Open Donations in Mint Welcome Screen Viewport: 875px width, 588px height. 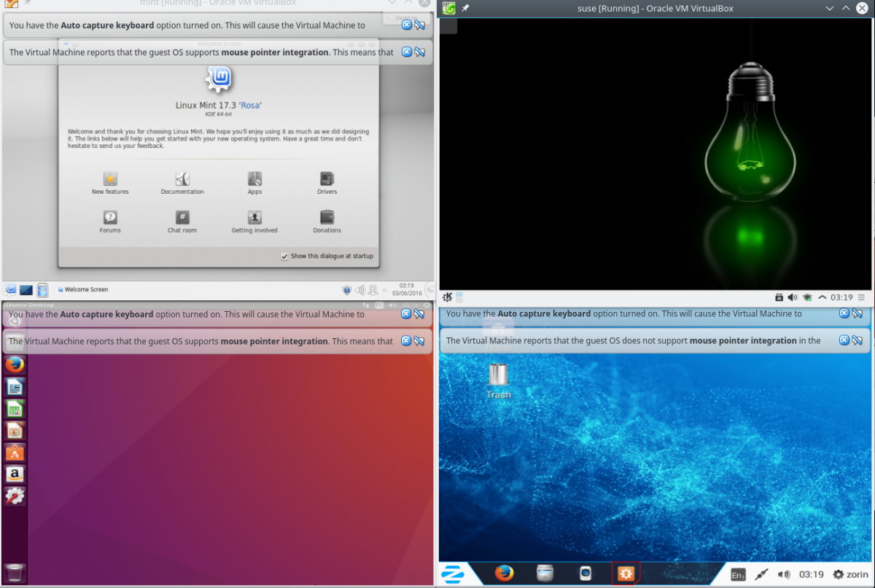pyautogui.click(x=327, y=222)
